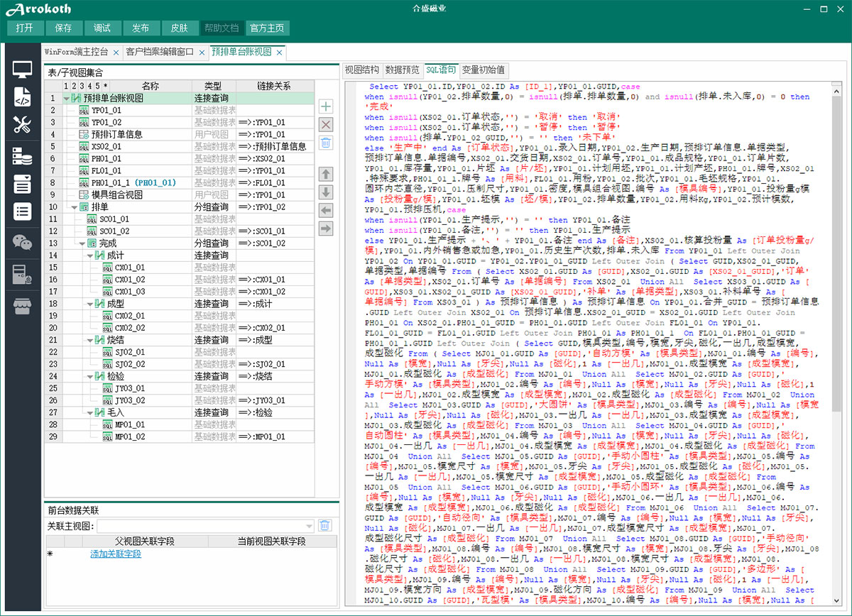This screenshot has width=852, height=616.
Task: Open the code file icon in sidebar
Action: (x=22, y=97)
